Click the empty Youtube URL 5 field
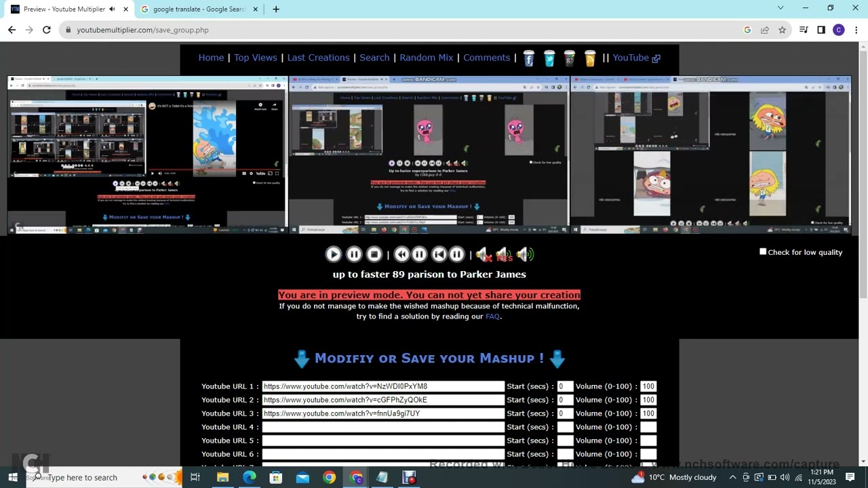 pos(383,441)
